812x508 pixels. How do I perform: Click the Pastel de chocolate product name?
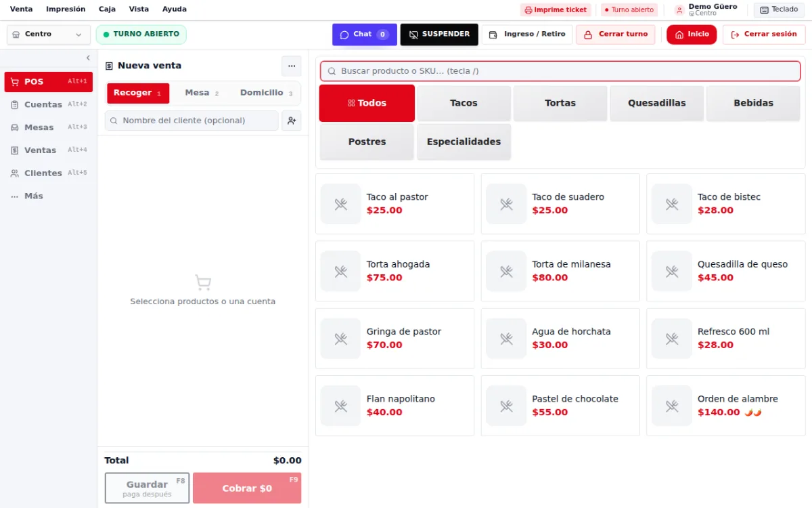(x=575, y=399)
